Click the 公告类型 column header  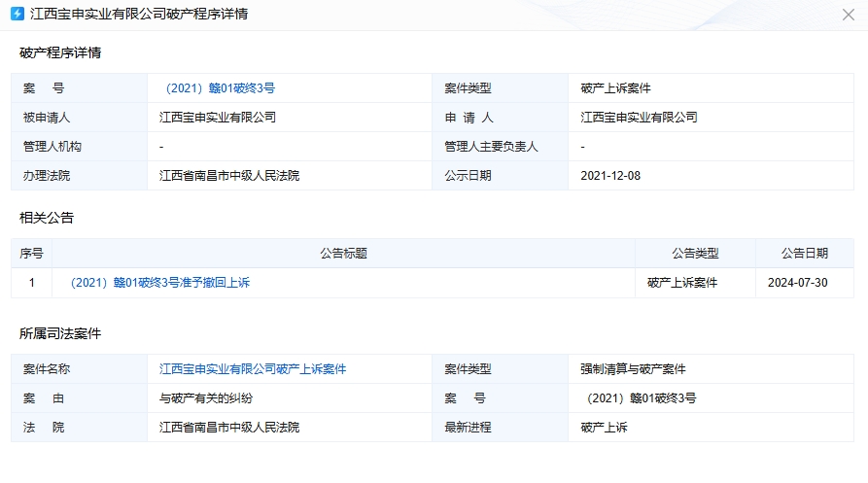pos(695,254)
